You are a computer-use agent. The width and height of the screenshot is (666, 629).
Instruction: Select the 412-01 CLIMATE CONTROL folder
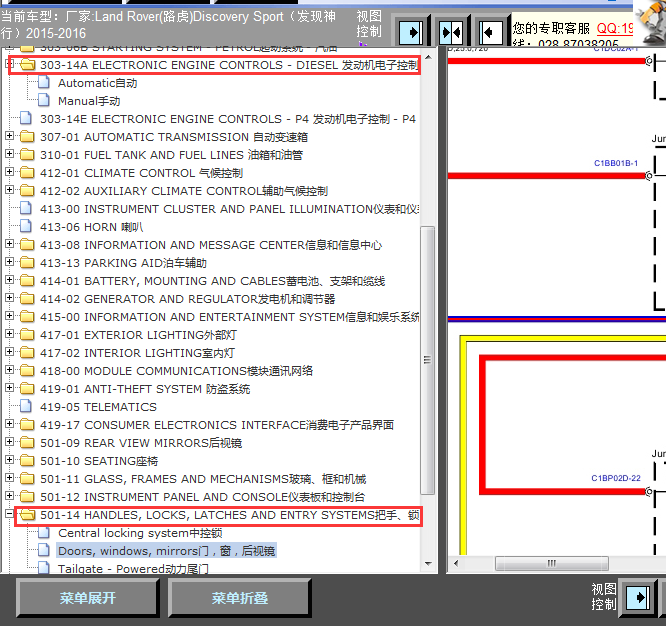141,173
